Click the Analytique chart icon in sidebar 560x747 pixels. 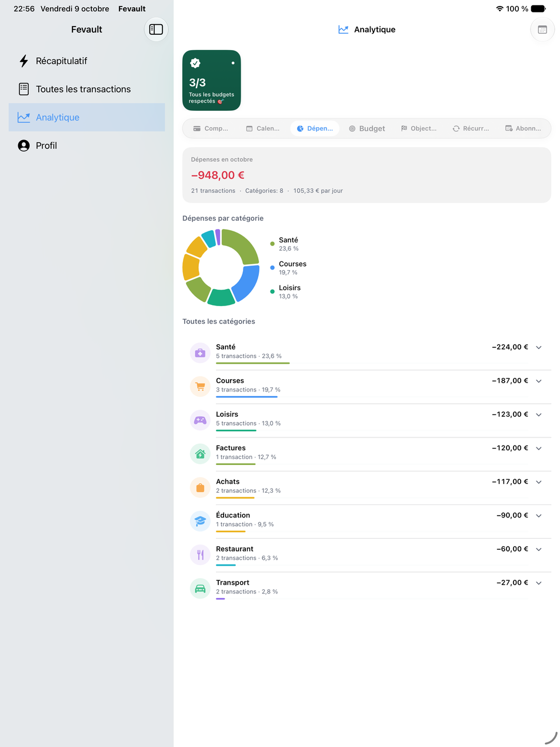(x=24, y=117)
